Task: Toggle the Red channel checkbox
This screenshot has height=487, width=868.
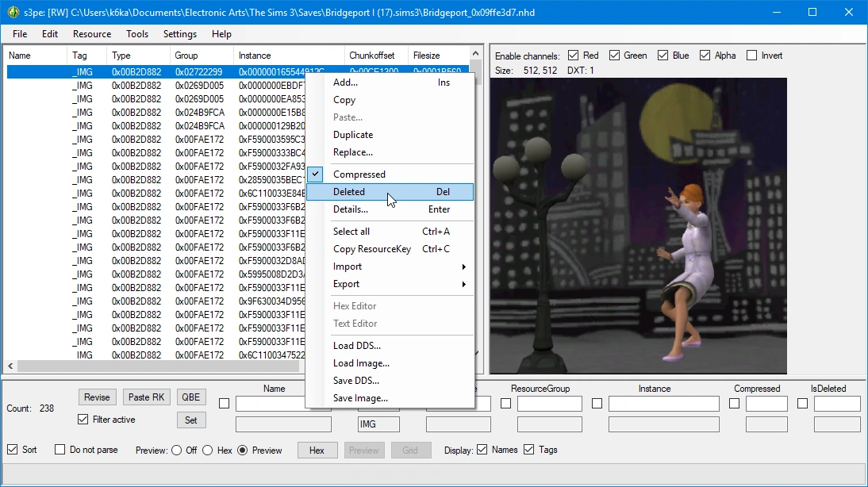Action: [574, 56]
